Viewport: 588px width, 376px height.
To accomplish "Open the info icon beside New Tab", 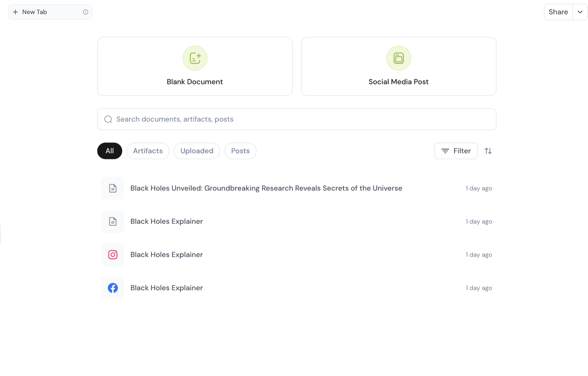I will (x=86, y=12).
